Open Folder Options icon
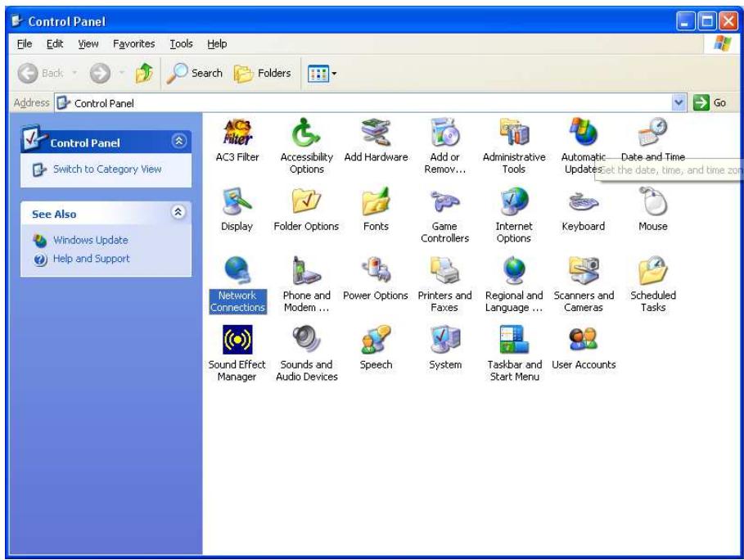 click(306, 201)
